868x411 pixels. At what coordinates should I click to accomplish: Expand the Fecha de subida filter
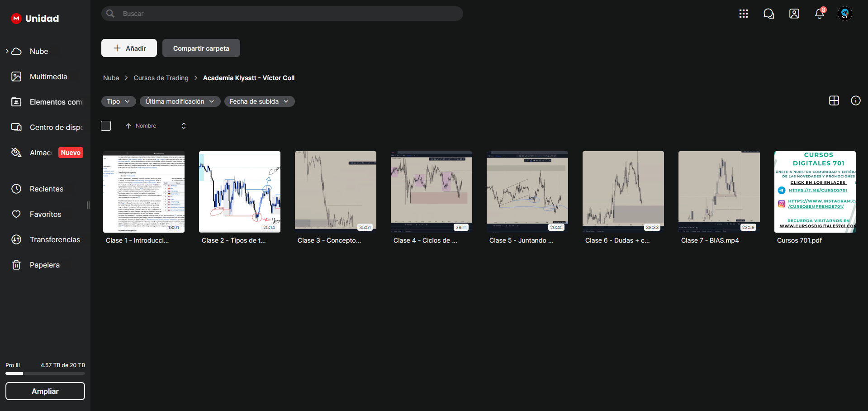pos(259,101)
